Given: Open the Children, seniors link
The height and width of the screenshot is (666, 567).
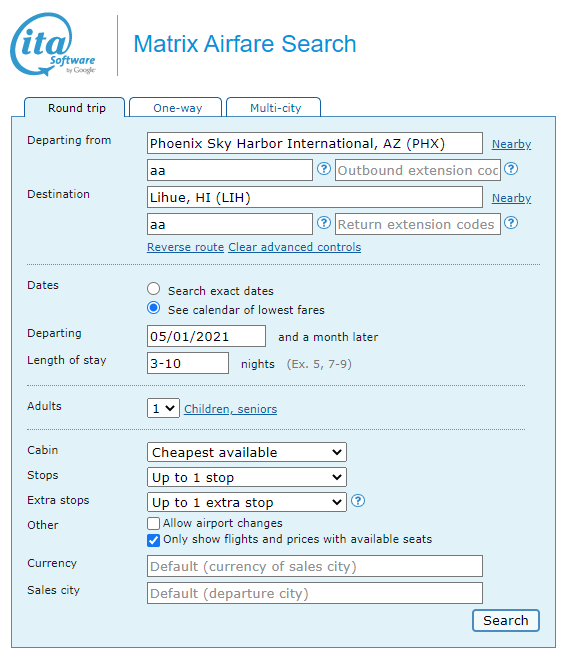Looking at the screenshot, I should pyautogui.click(x=230, y=409).
